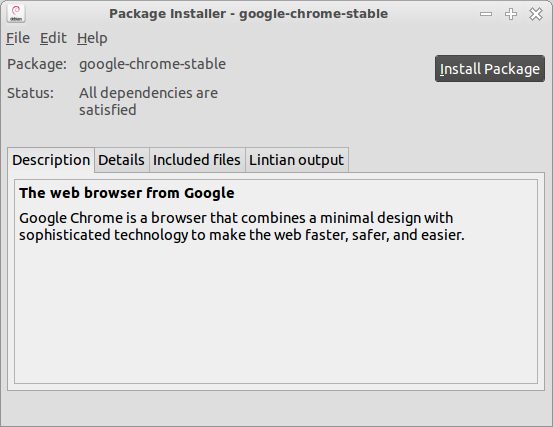
Task: Click the 'All dependencies are satisfied' status text
Action: point(148,102)
